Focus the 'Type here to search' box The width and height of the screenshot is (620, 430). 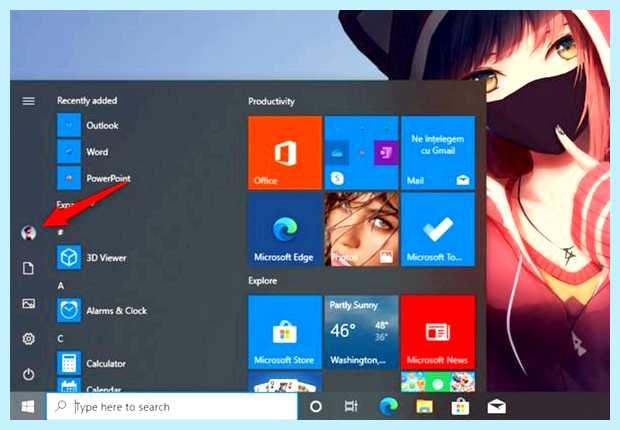172,406
